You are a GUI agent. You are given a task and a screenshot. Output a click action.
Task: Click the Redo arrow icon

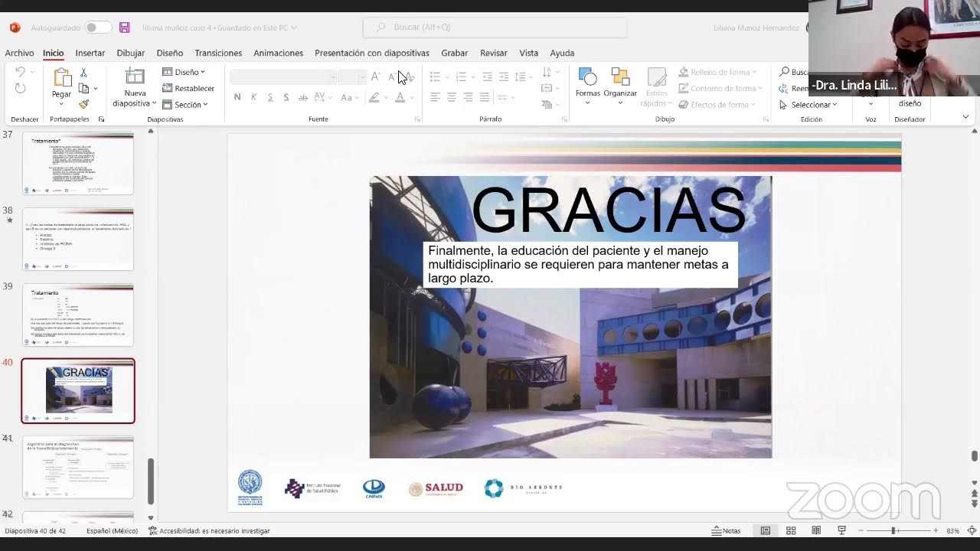(x=21, y=88)
